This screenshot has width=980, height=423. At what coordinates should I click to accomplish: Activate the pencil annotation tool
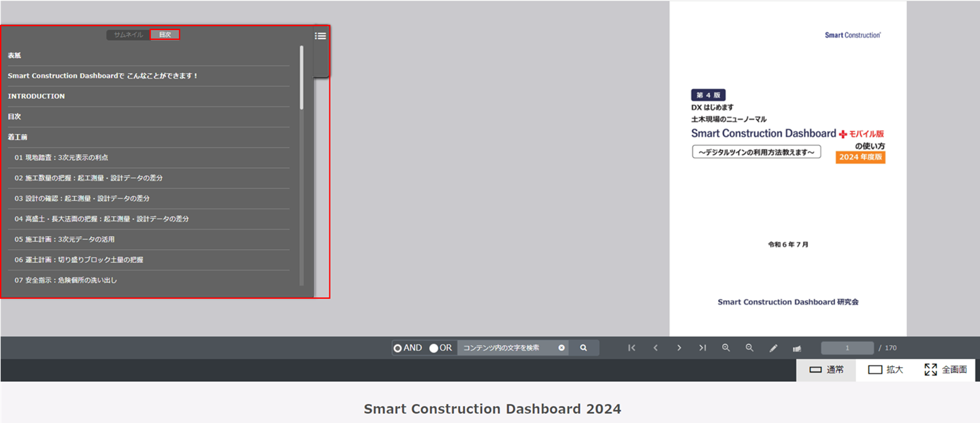click(x=774, y=348)
